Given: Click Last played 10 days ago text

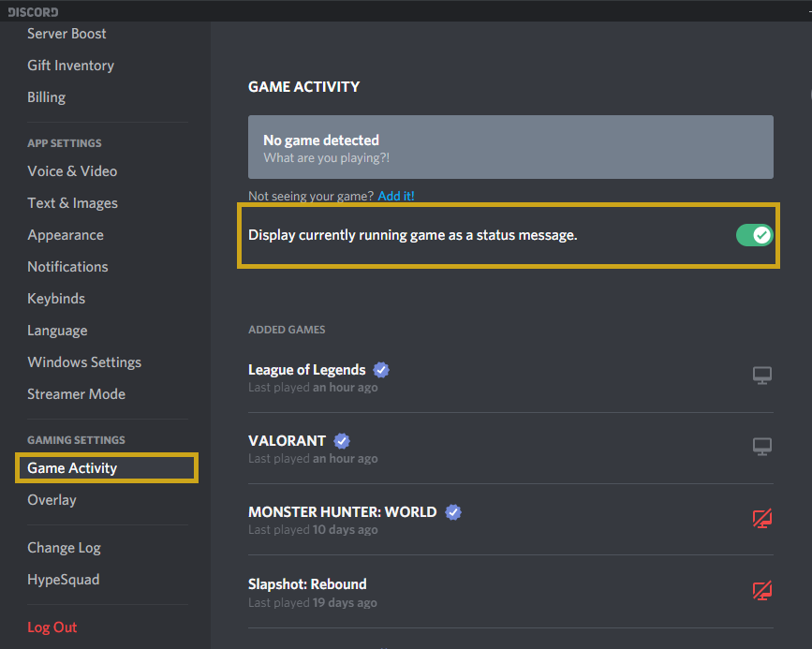Looking at the screenshot, I should click(x=313, y=530).
